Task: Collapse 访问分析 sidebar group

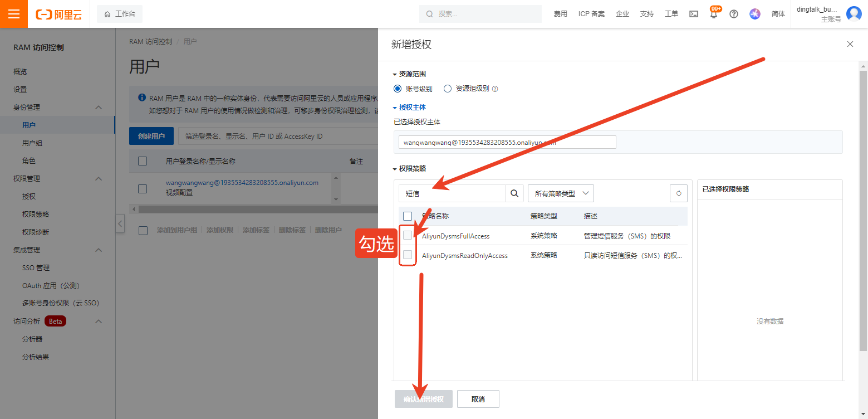Action: click(99, 321)
